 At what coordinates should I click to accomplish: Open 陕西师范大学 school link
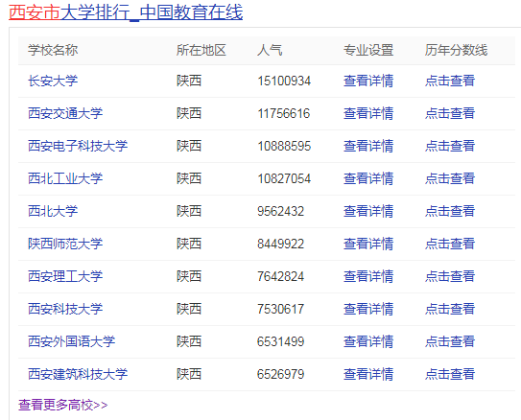pyautogui.click(x=65, y=244)
